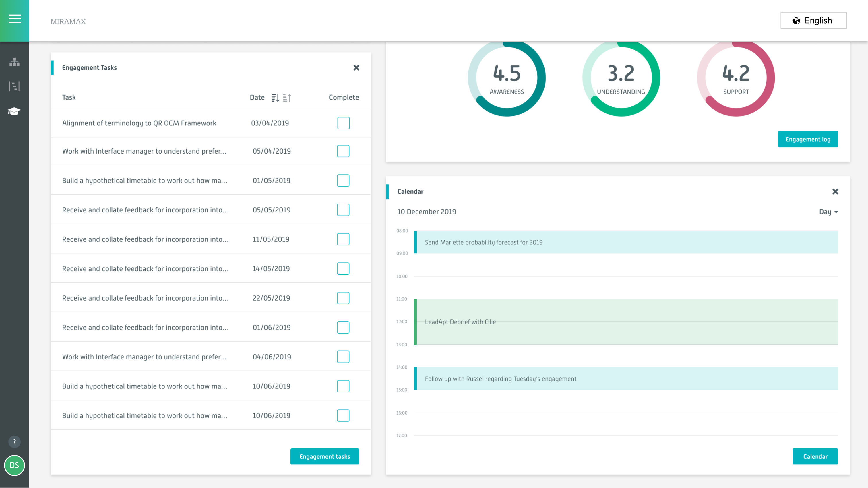Screen dimensions: 868x488
Task: Mark 'Alignment of terminology to QR OCM Framework' complete
Action: [x=343, y=123]
